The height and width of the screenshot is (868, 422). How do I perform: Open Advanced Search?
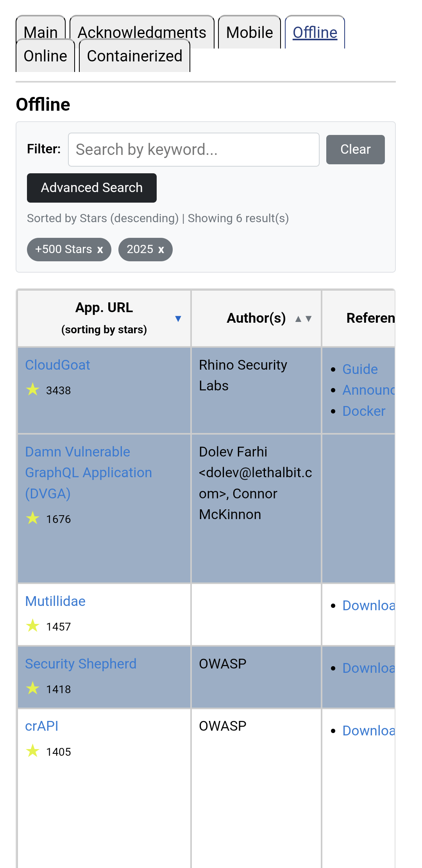tap(92, 188)
